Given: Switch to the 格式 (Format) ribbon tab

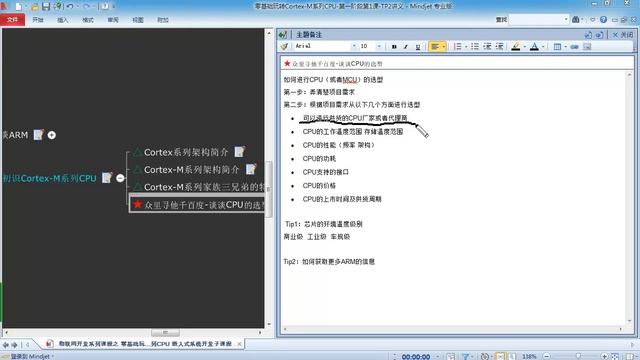Looking at the screenshot, I should tap(88, 20).
